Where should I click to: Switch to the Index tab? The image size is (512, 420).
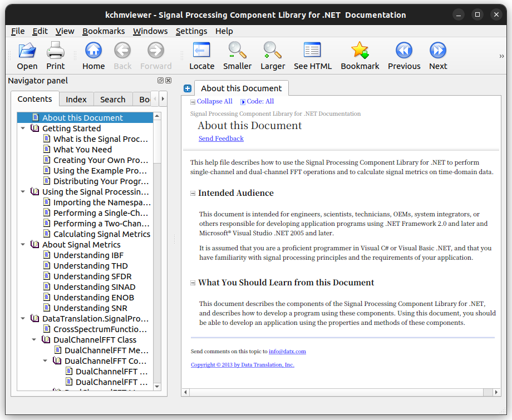(x=76, y=99)
